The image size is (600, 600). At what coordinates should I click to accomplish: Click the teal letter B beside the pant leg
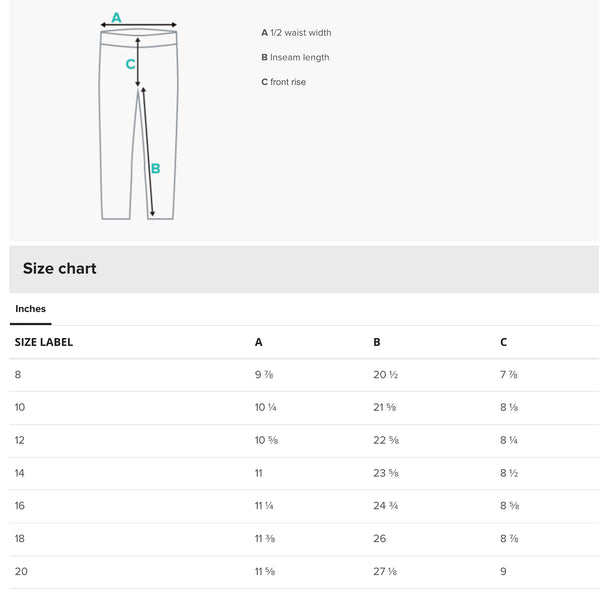[155, 169]
